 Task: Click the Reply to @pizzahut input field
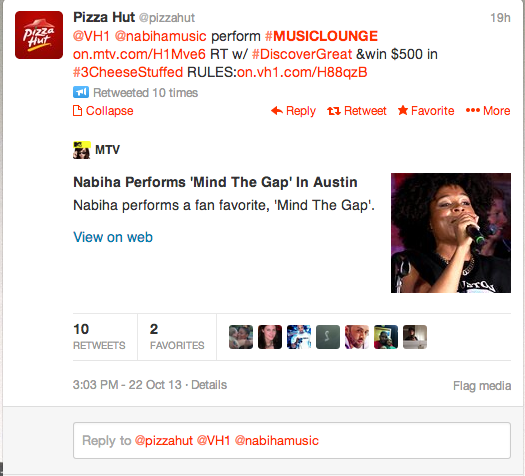coord(292,441)
